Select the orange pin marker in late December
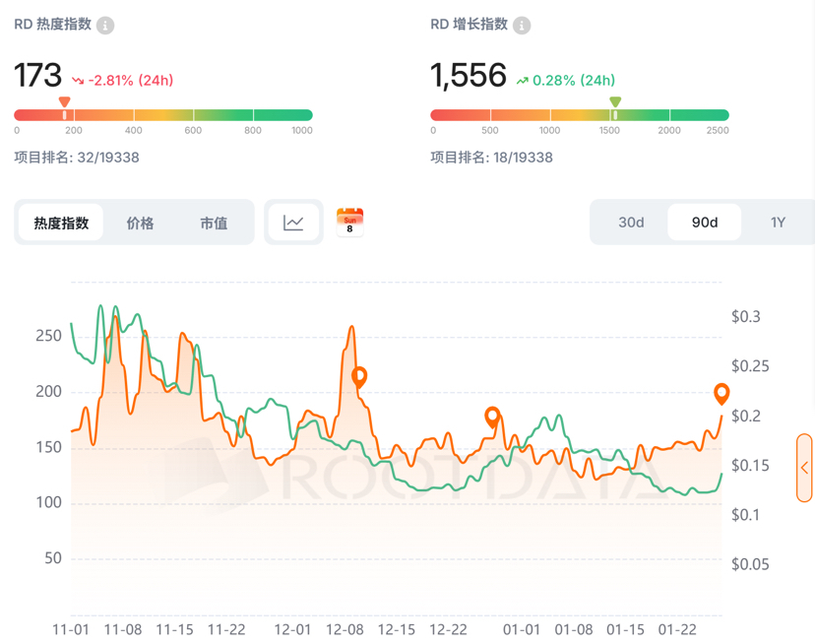 click(x=492, y=417)
